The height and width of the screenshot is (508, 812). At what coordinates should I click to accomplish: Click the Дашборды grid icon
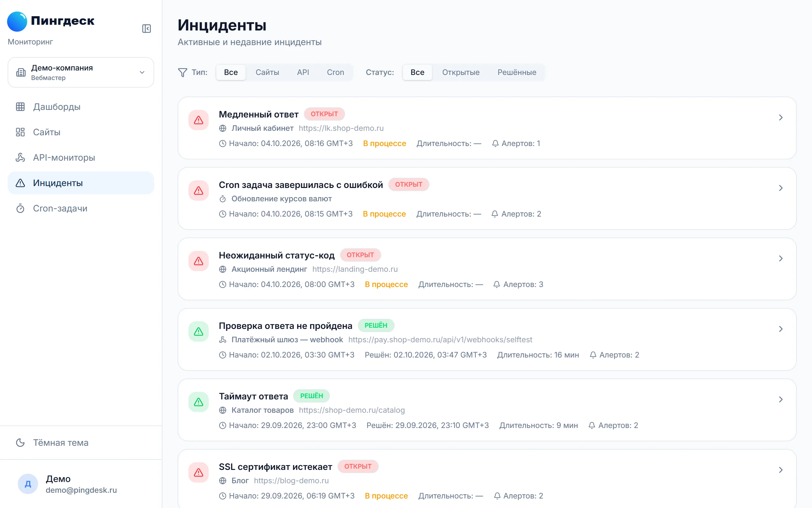point(20,107)
